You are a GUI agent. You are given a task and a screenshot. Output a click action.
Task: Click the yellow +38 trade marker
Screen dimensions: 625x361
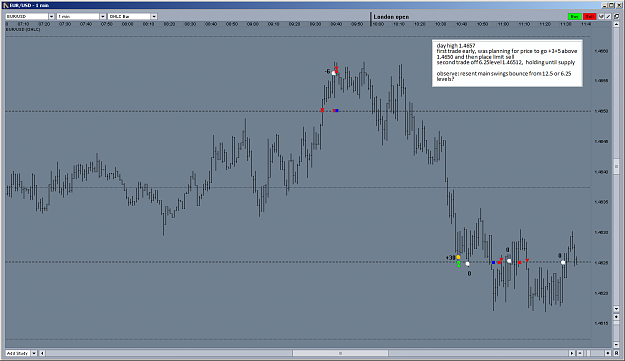click(x=458, y=257)
